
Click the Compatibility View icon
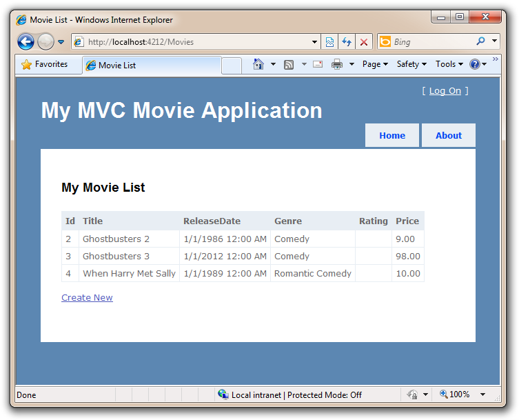329,42
